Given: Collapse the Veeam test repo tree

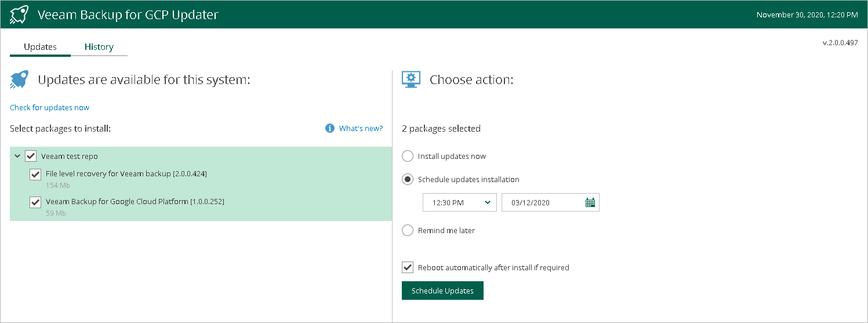Looking at the screenshot, I should pyautogui.click(x=17, y=156).
